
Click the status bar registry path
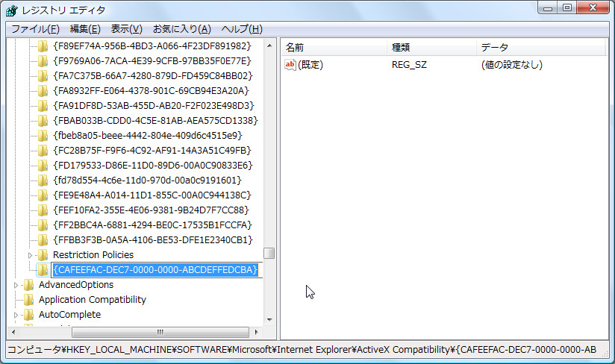[302, 350]
